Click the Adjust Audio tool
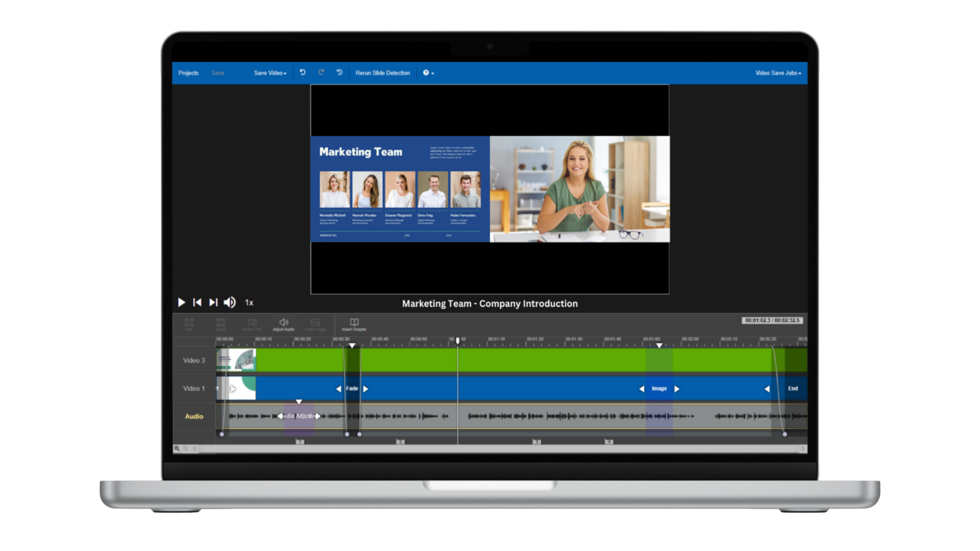The image size is (980, 551). [x=283, y=323]
